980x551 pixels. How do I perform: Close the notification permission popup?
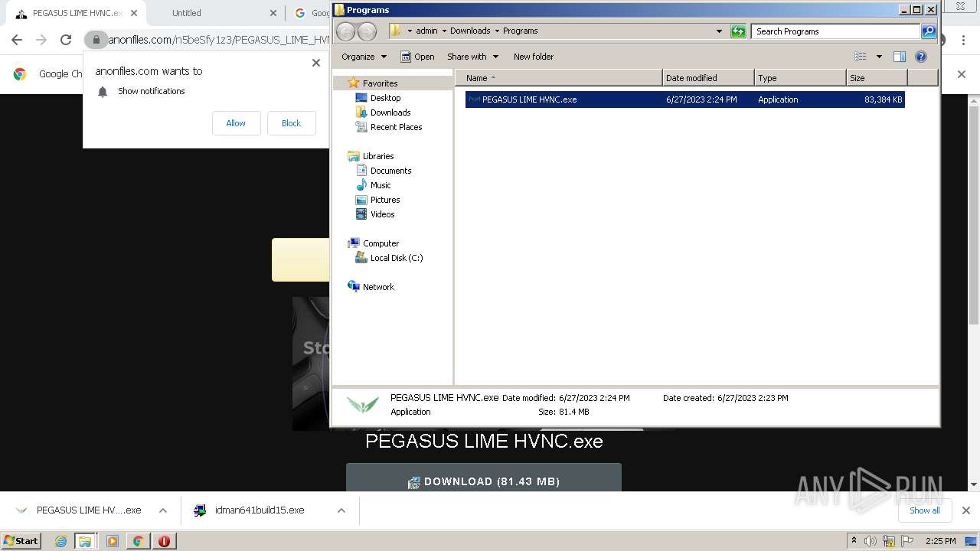pos(316,63)
